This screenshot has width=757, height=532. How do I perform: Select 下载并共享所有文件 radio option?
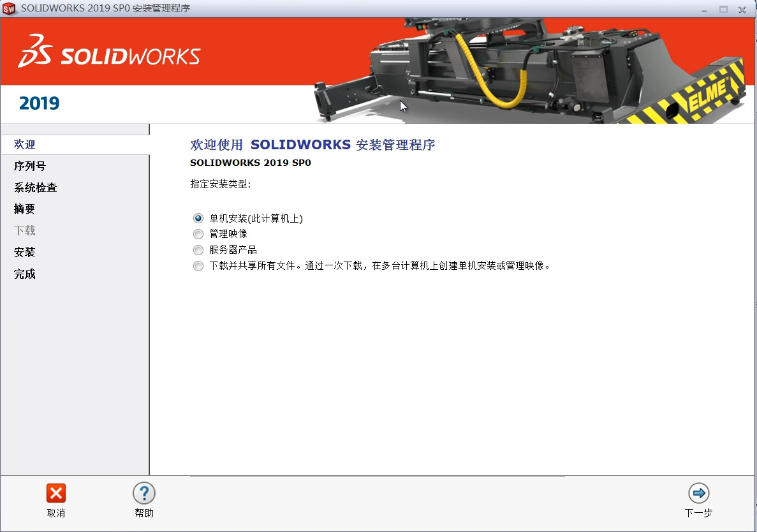pos(198,266)
